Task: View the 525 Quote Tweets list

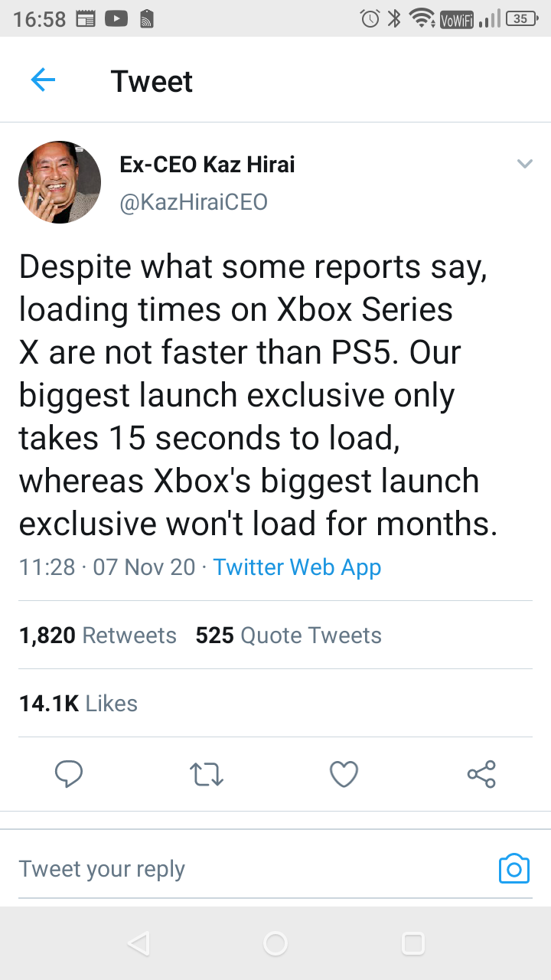Action: (289, 635)
